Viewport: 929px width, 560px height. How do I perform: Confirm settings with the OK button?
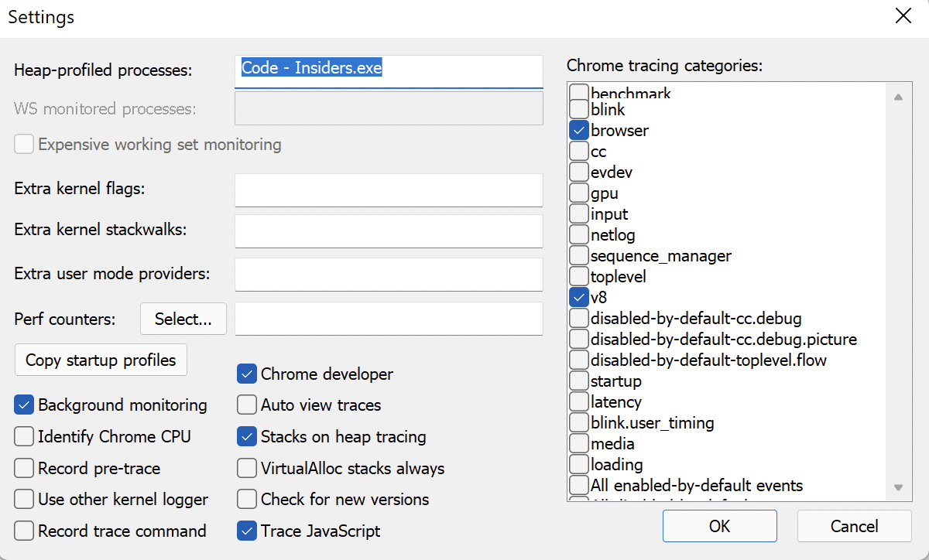click(x=719, y=526)
